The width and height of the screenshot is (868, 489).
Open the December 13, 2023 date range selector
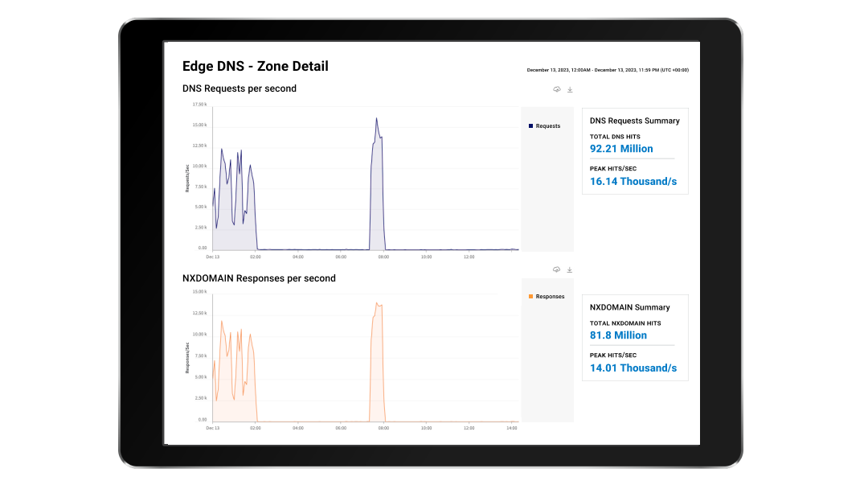(x=607, y=70)
